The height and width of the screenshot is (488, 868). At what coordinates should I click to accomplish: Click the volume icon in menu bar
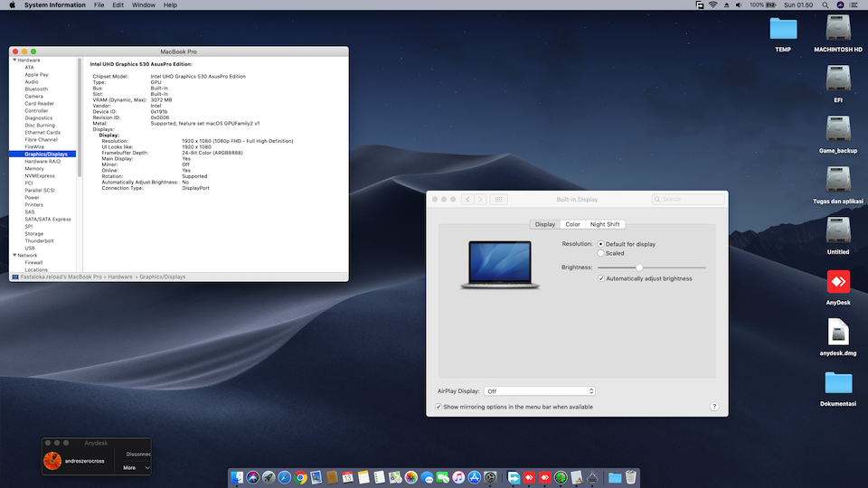pyautogui.click(x=739, y=5)
